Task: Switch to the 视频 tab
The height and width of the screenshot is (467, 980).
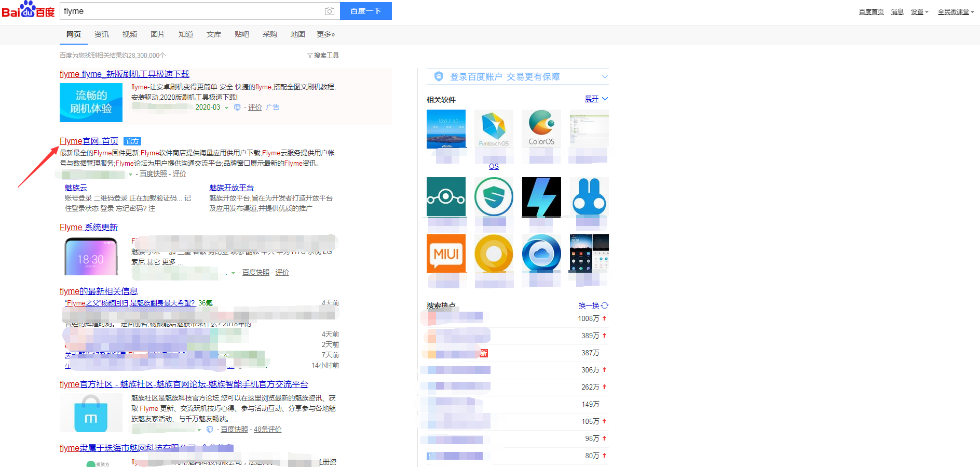Action: point(130,34)
